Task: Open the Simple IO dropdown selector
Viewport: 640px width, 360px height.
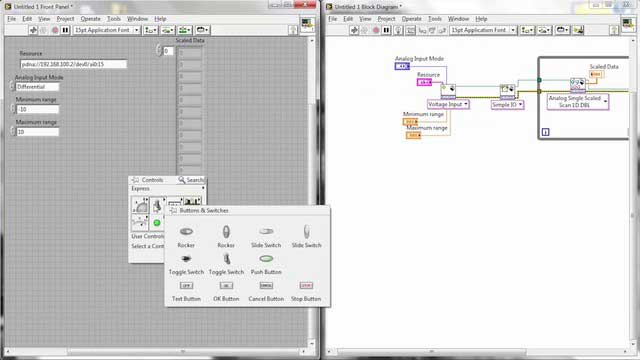Action: (507, 105)
